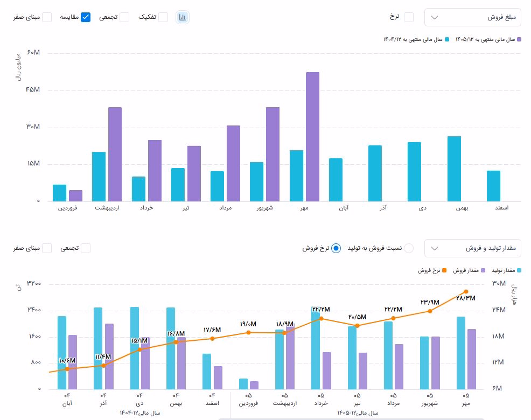Click the purple sales bar for '۰۵ مهر'

coord(472,359)
